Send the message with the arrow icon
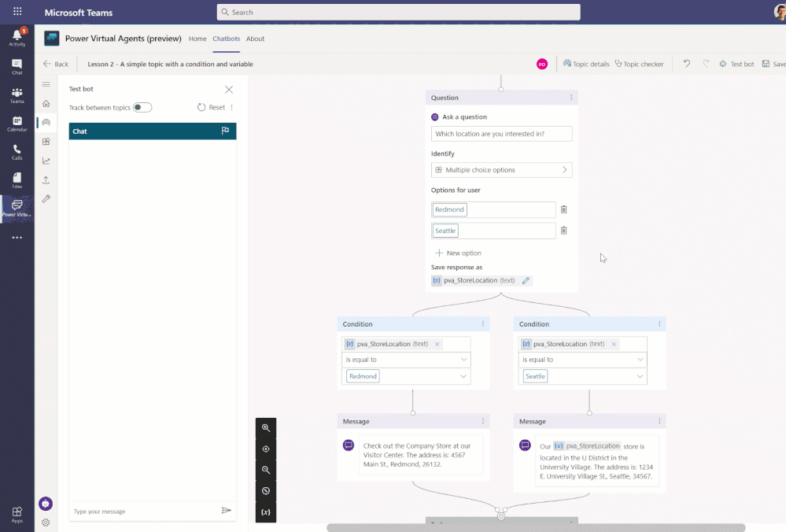The image size is (786, 532). (226, 511)
